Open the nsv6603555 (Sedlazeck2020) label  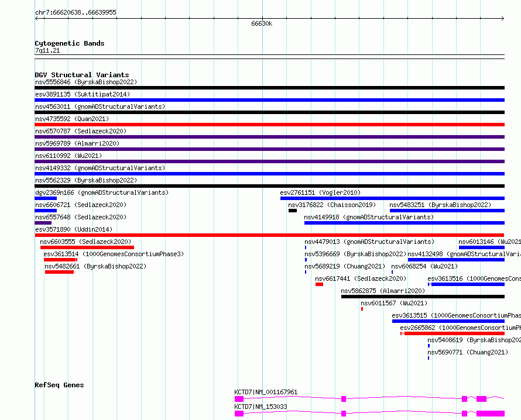[85, 242]
